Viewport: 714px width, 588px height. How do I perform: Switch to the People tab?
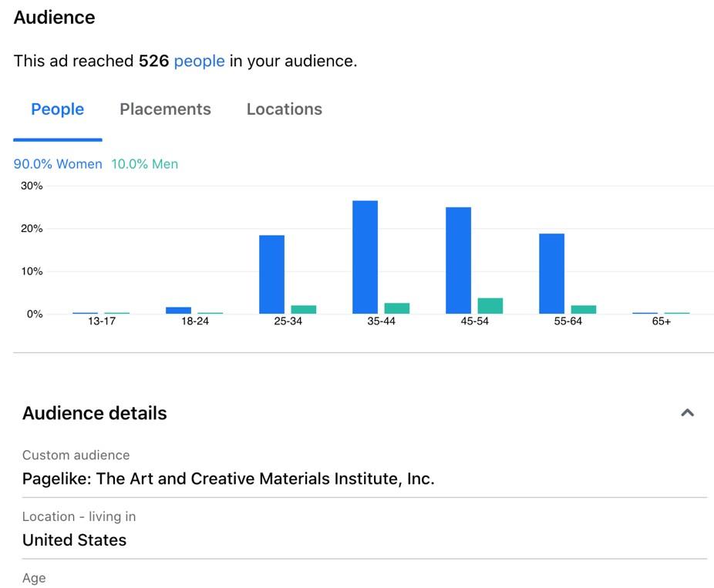pos(57,109)
